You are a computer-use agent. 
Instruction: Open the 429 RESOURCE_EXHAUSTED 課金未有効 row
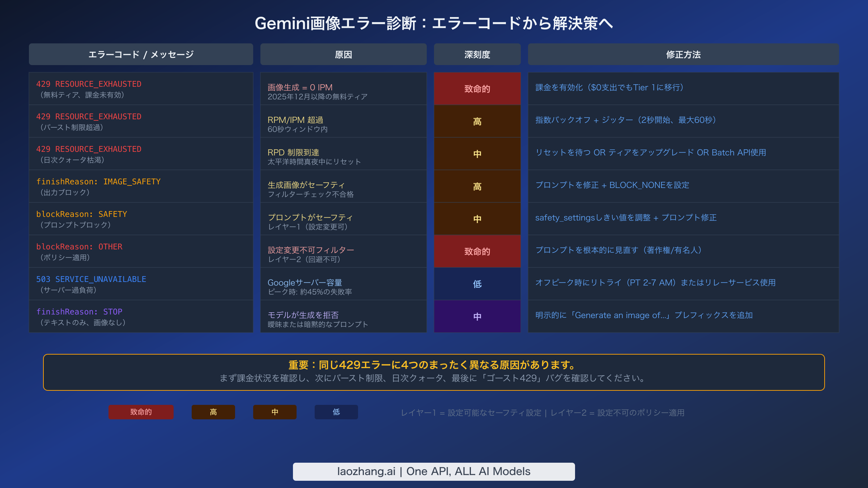(141, 89)
